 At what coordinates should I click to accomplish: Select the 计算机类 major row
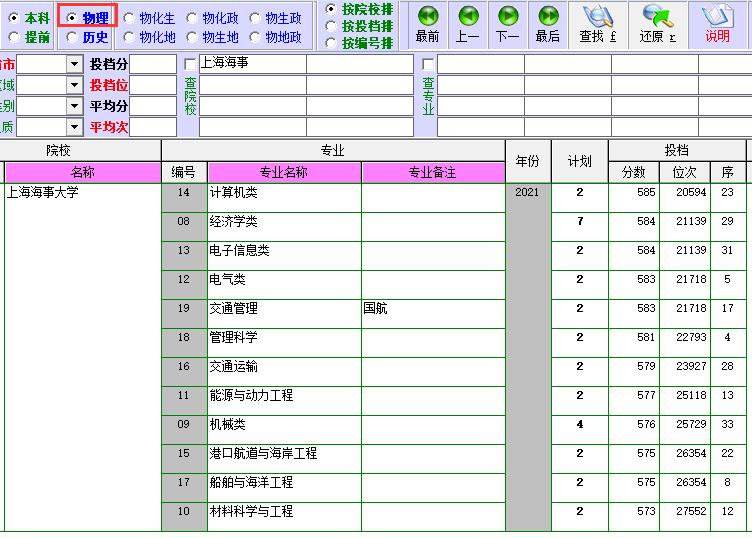pyautogui.click(x=284, y=193)
